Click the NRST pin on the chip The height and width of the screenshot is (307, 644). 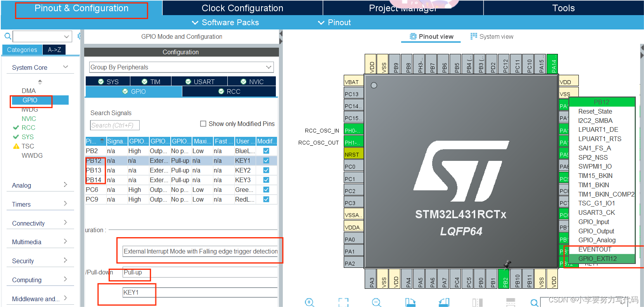coord(353,154)
